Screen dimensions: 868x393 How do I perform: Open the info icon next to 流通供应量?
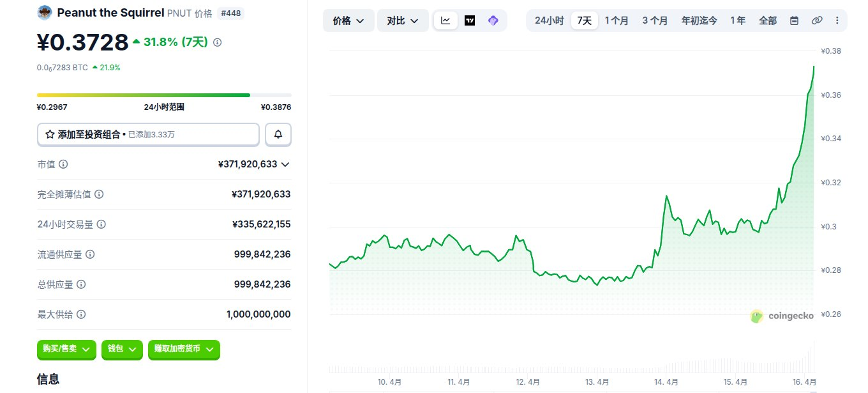90,254
